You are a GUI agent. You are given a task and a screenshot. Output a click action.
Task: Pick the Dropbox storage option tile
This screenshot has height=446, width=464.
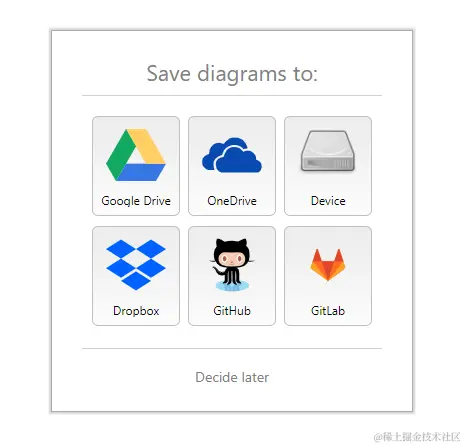coord(136,276)
